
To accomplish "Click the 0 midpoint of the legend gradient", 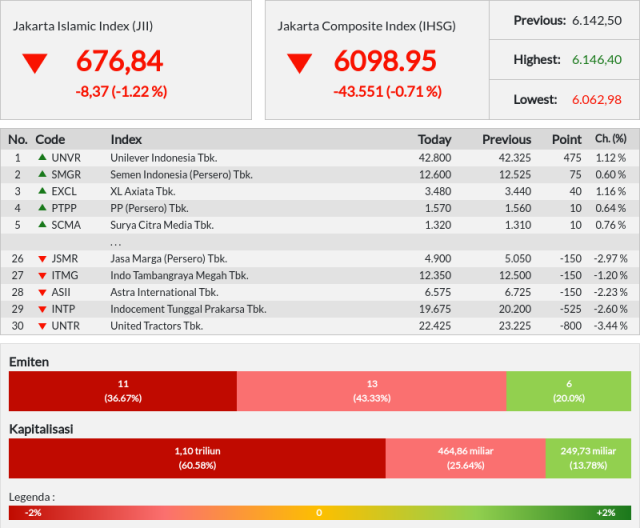I will pyautogui.click(x=319, y=512).
